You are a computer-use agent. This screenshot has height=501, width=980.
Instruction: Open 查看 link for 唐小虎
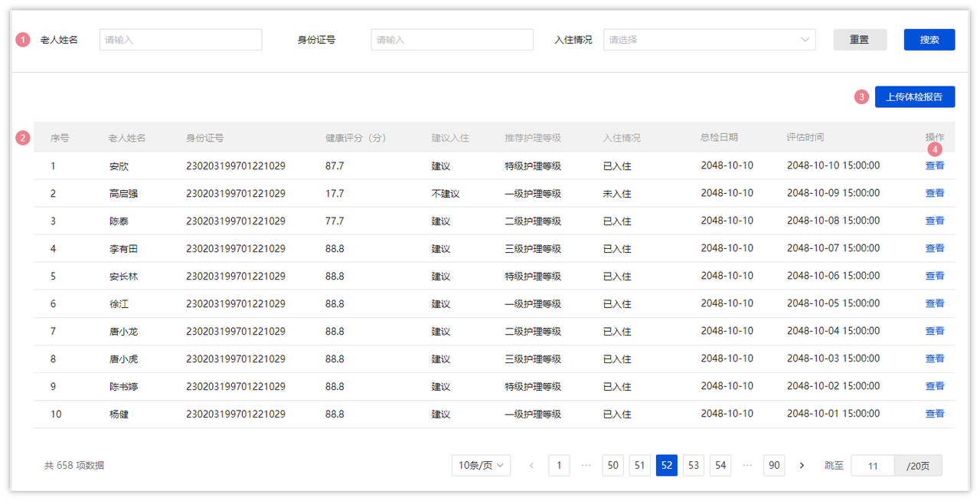935,359
